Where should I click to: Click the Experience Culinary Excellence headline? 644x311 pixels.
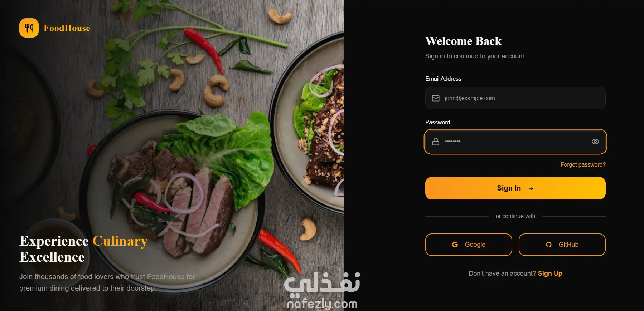[x=83, y=249]
